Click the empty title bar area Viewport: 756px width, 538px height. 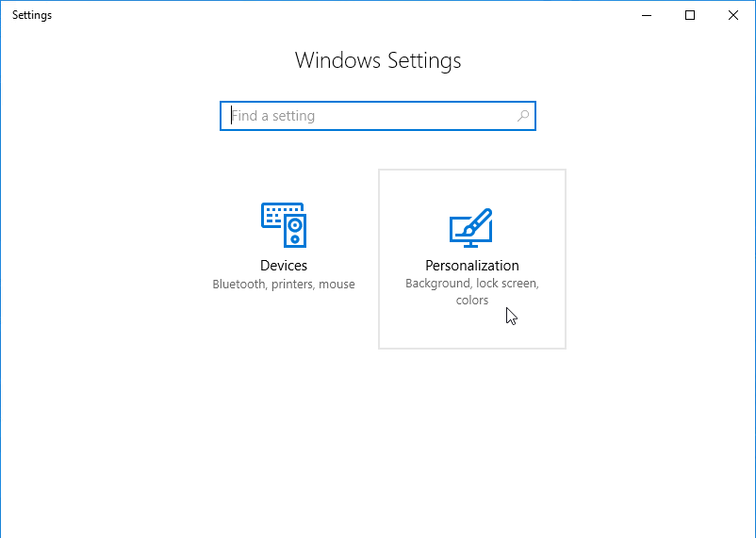[337, 15]
